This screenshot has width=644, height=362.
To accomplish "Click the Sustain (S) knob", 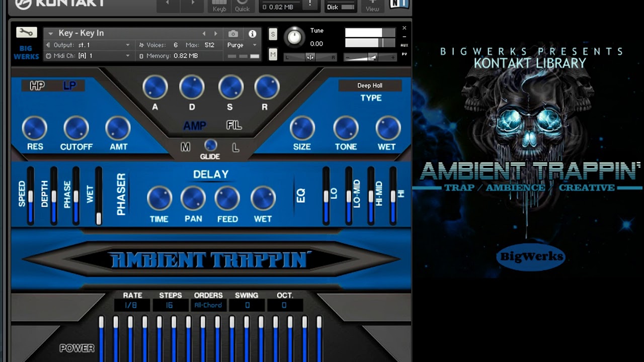I will [x=230, y=87].
